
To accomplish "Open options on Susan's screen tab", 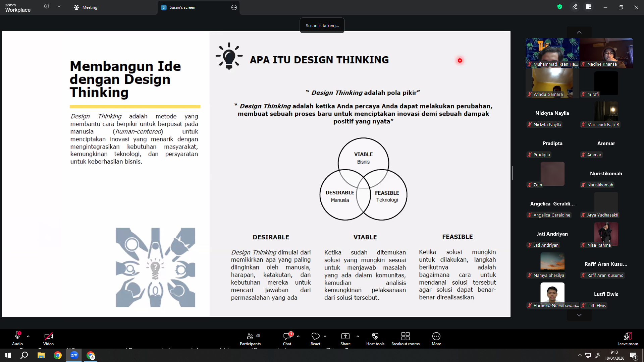I will (234, 7).
